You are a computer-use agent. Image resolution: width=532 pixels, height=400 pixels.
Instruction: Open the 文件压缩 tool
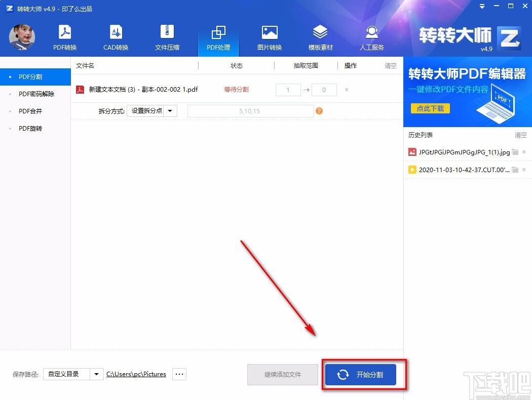pyautogui.click(x=167, y=37)
